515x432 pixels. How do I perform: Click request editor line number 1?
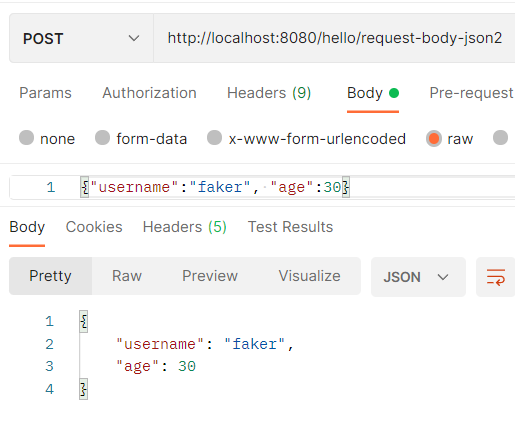[x=51, y=187]
